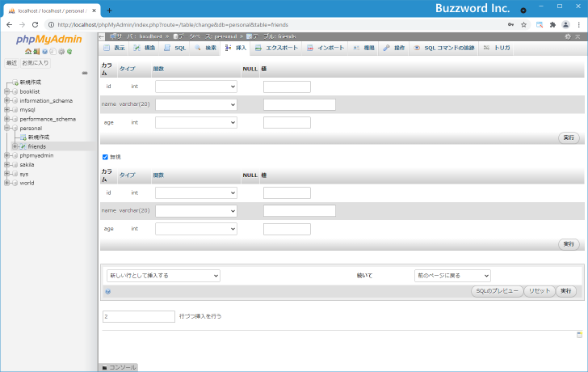The height and width of the screenshot is (372, 588).
Task: Click the page settings gear icon
Action: (x=567, y=36)
